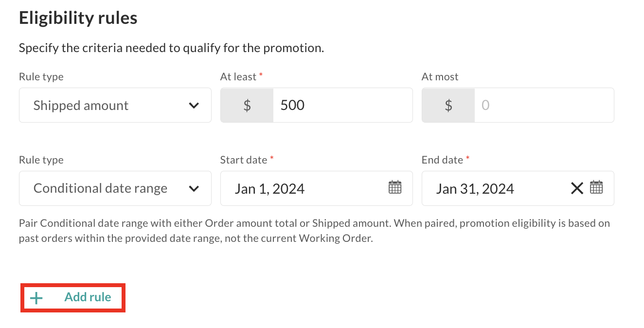Expand the Shipped amount rule type dropdown

click(115, 105)
